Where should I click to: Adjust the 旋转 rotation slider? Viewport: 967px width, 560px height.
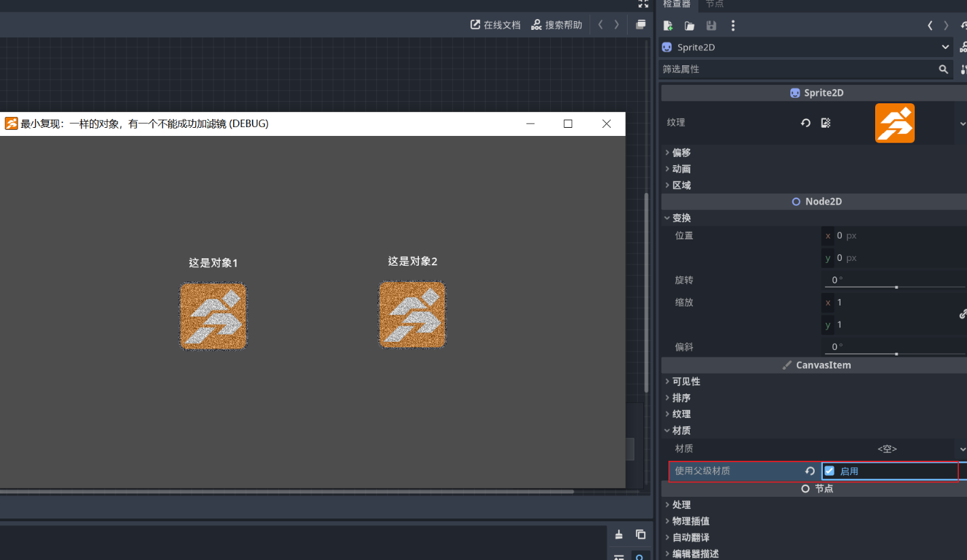point(896,287)
